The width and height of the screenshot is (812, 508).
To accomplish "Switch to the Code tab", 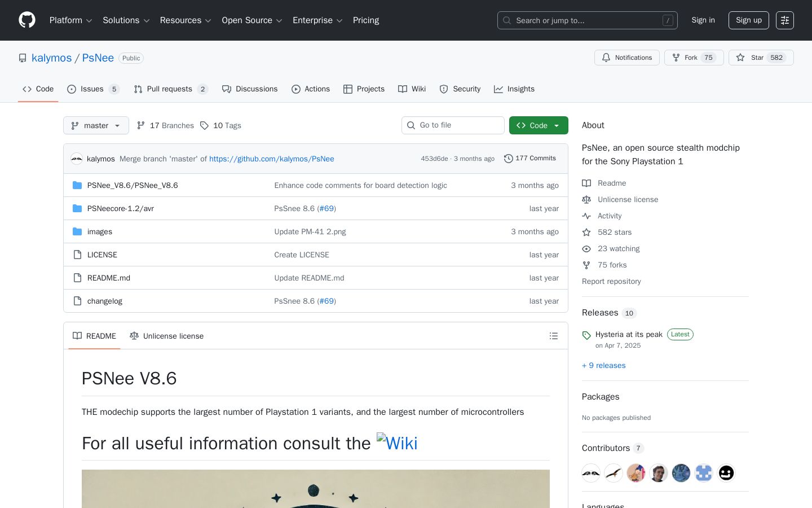I will point(38,89).
